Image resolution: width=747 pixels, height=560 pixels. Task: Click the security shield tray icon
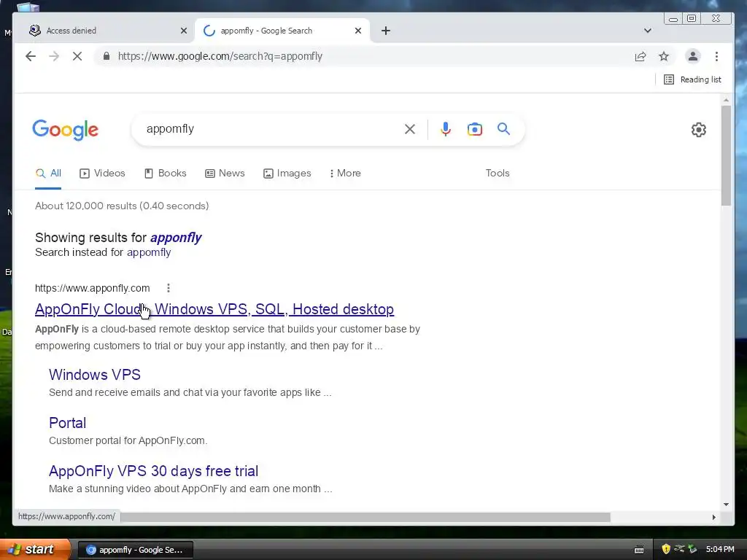665,549
